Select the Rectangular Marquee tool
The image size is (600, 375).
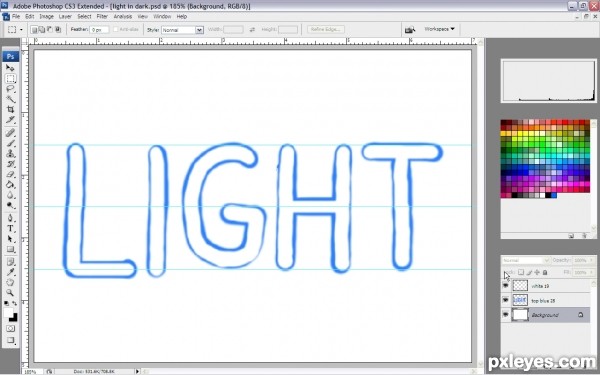coord(10,78)
